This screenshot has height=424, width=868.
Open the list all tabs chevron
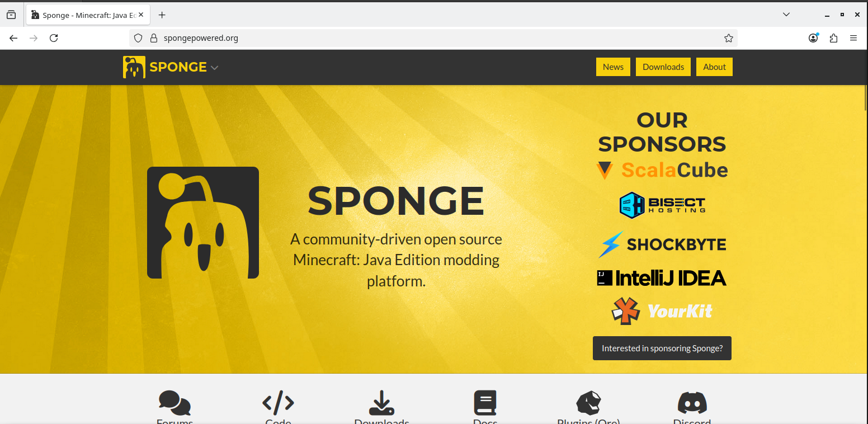tap(786, 14)
